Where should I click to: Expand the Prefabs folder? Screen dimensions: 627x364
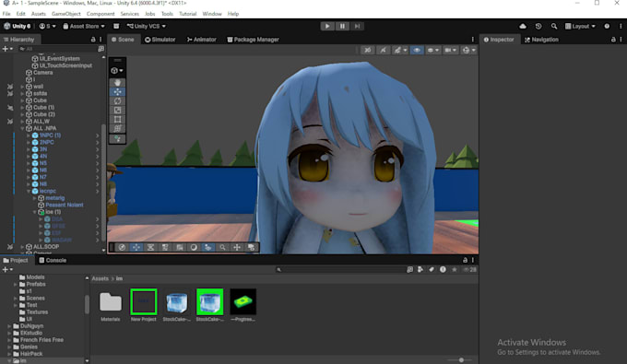(16, 285)
